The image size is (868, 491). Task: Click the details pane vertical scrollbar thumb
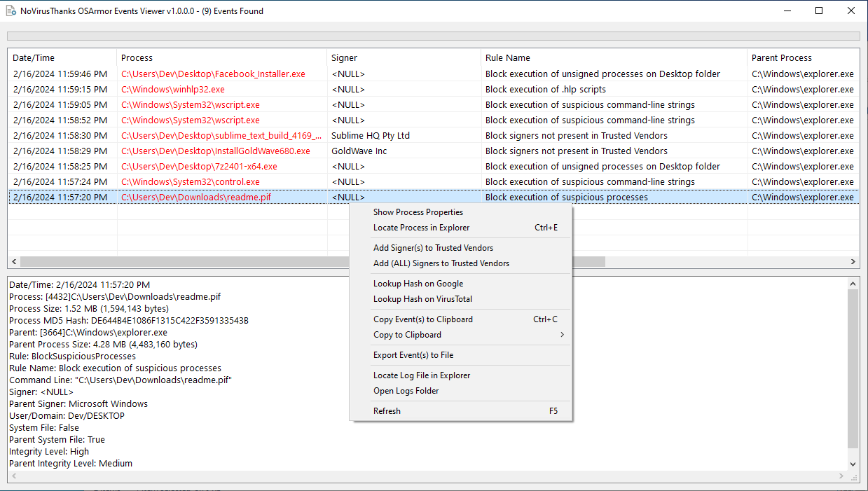pos(853,368)
